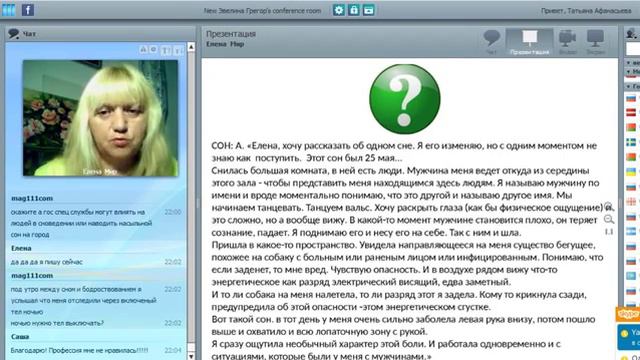Select the participant with the Latvia flag
Screen dimensions: 640x360
click(631, 112)
